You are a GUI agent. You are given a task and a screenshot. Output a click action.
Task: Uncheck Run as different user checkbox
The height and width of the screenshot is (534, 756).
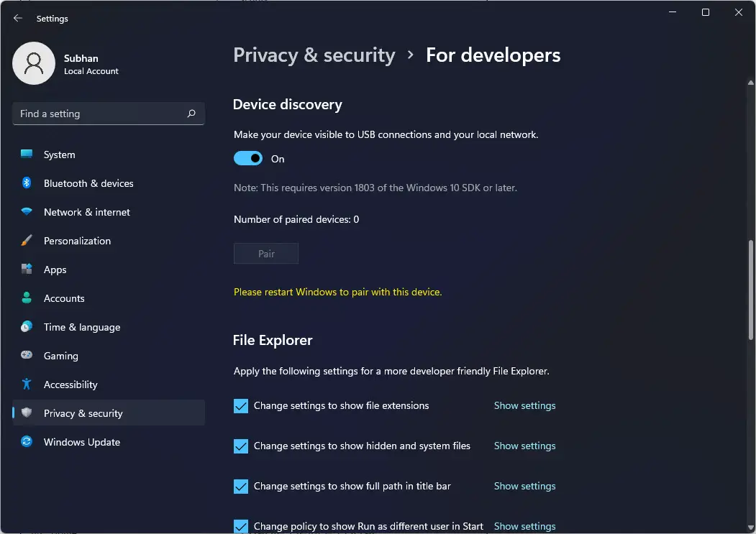tap(240, 526)
